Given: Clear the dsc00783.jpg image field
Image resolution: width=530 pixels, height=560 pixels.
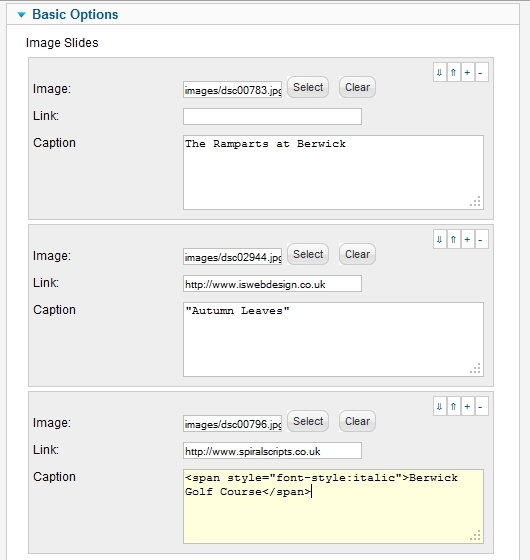Looking at the screenshot, I should tap(357, 87).
